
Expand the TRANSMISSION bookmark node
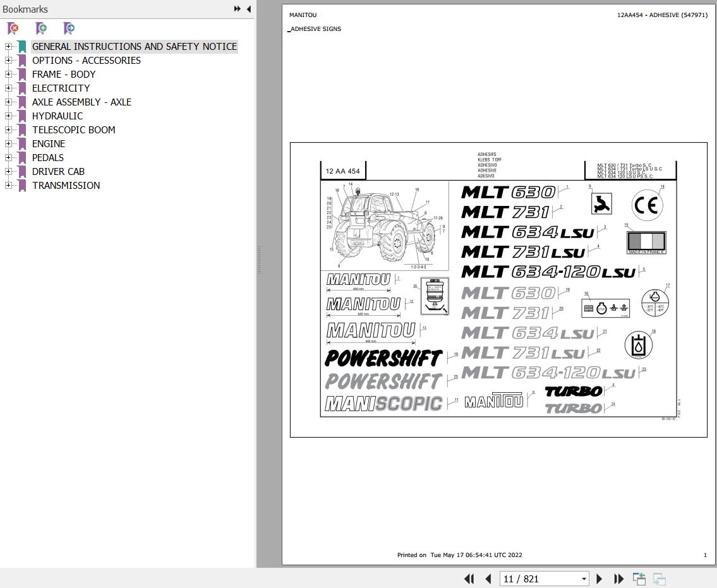pyautogui.click(x=7, y=186)
